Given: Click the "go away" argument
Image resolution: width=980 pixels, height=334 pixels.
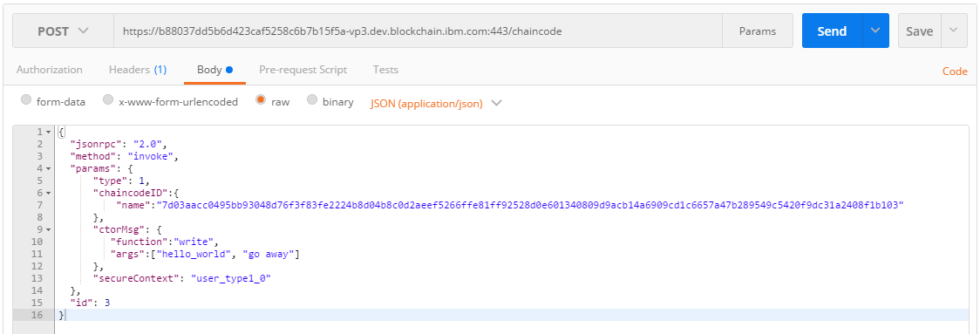Looking at the screenshot, I should coord(268,254).
